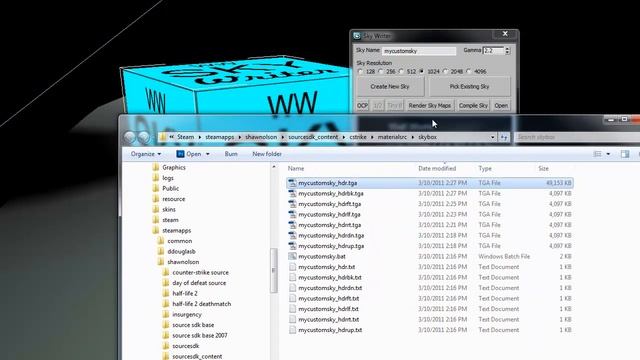
Task: Click the preview pane toggle icon
Action: tap(624, 154)
